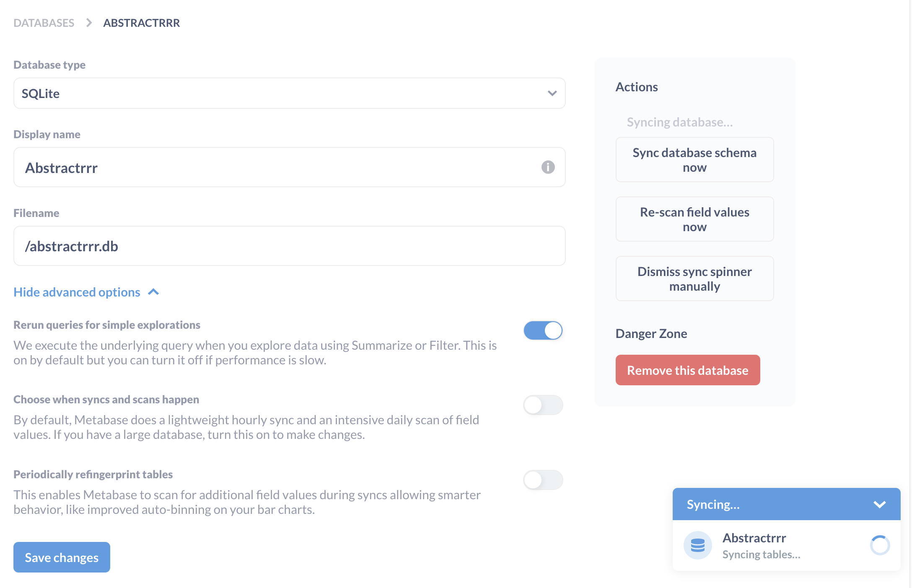Image resolution: width=912 pixels, height=588 pixels.
Task: Click the database icon in the syncing toast
Action: coord(697,545)
